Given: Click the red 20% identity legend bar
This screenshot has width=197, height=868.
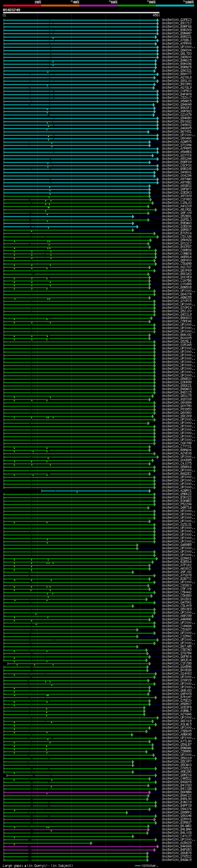Looking at the screenshot, I should [22, 6].
